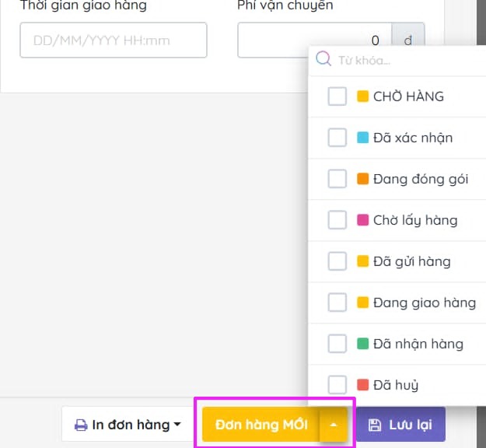Click the blue Đã xác nhận color swatch

(x=362, y=138)
